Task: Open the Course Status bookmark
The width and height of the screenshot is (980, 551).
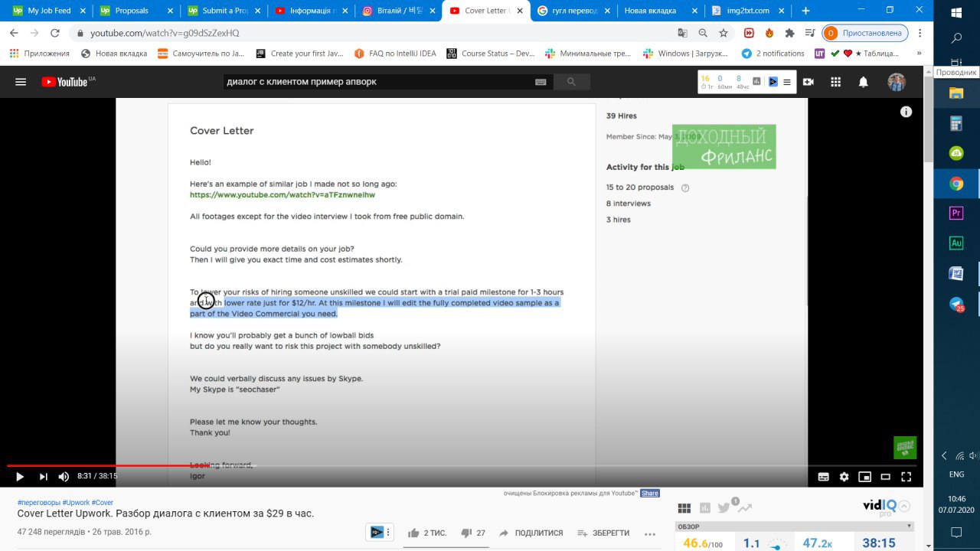Action: pyautogui.click(x=491, y=54)
